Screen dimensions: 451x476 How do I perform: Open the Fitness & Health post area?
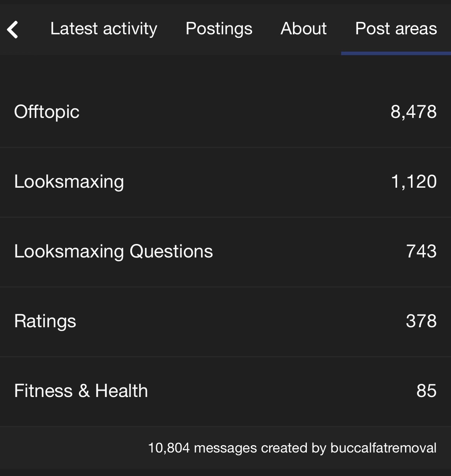[x=81, y=391]
